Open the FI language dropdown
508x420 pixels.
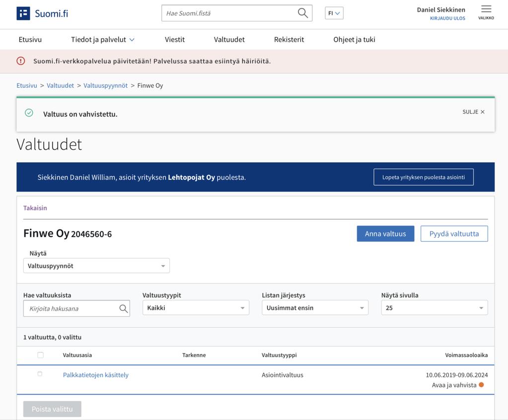[334, 13]
